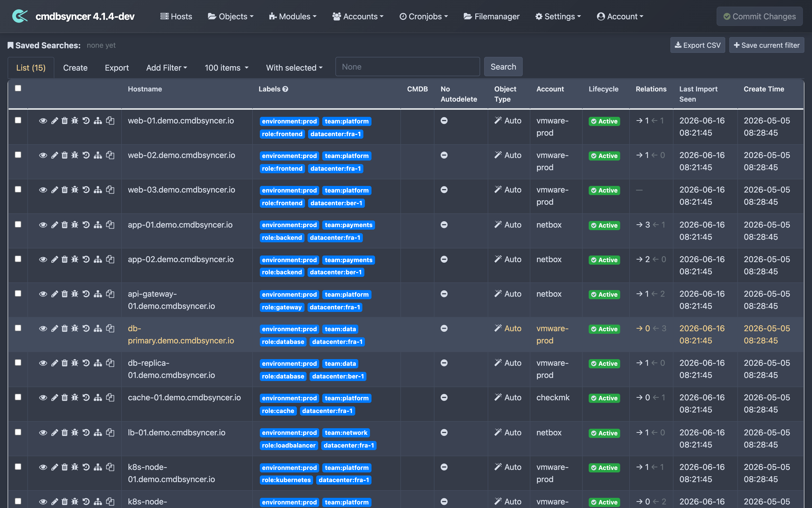Viewport: 812px width, 508px height.
Task: Click the team:payments label on app-01 row
Action: 348,225
